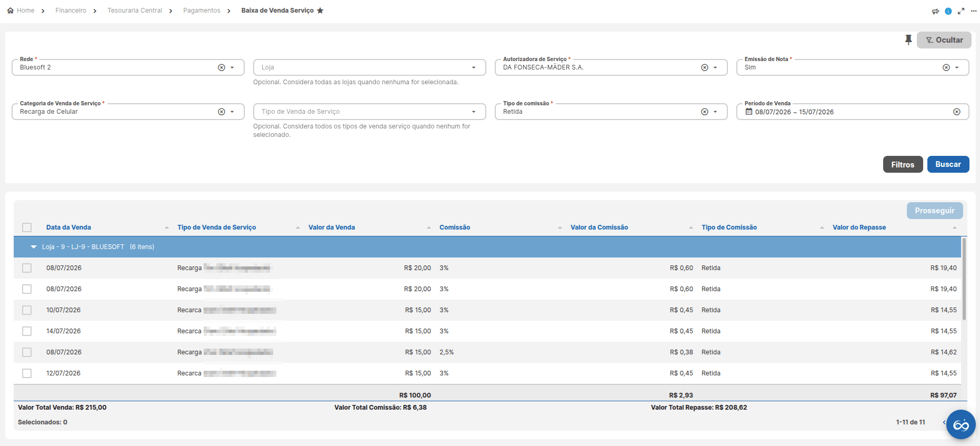Click the Ocultar button
This screenshot has width=980, height=446.
(x=944, y=40)
